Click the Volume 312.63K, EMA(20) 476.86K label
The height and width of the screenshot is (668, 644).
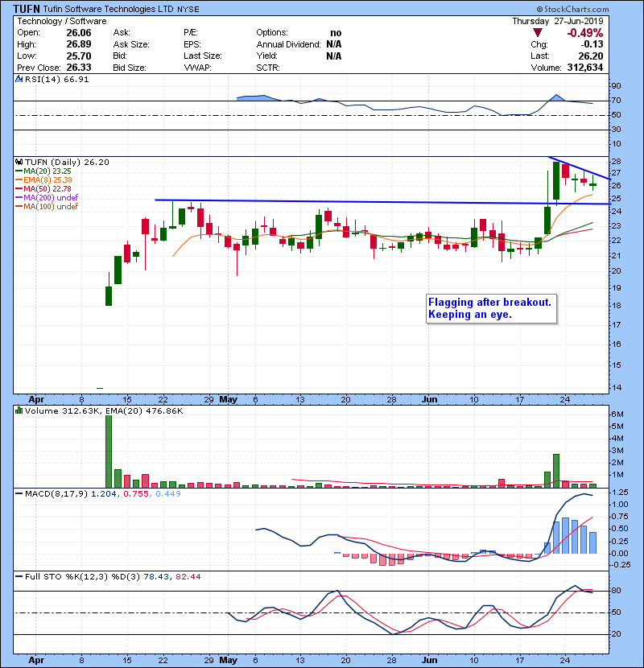tap(104, 410)
